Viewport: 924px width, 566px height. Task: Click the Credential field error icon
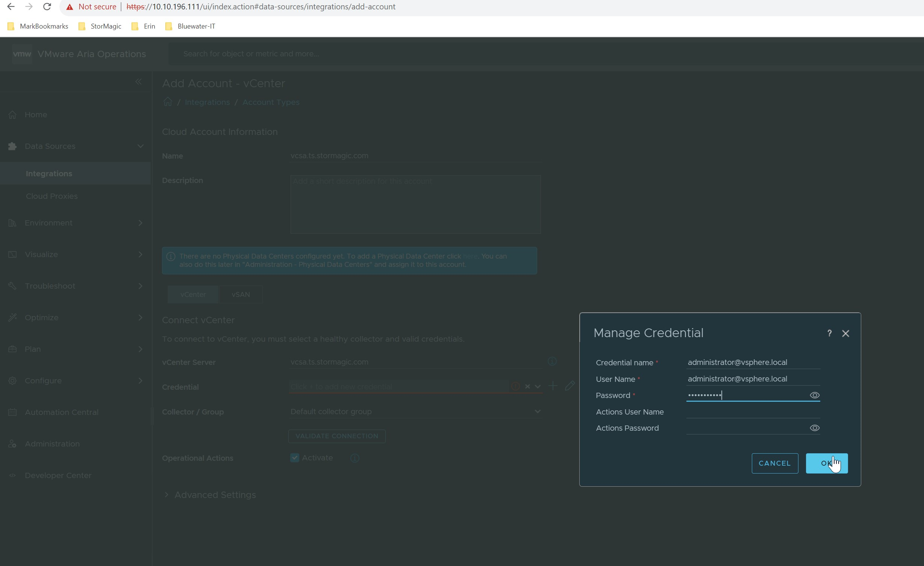(515, 386)
